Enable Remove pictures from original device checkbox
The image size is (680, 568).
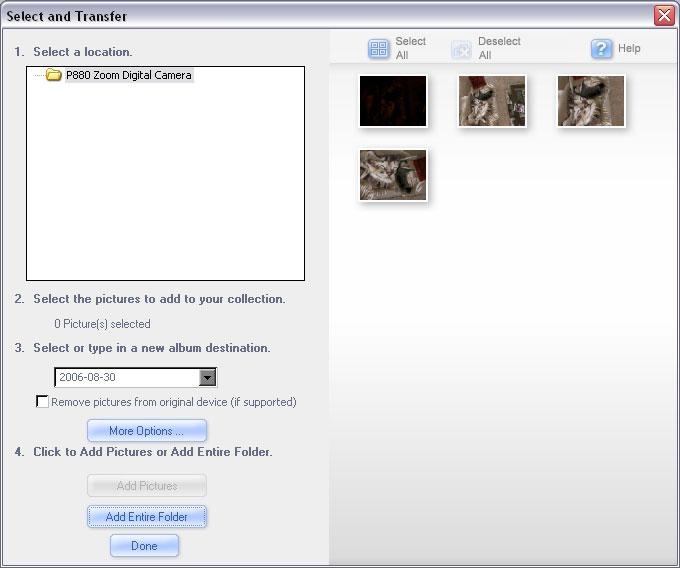tap(42, 402)
